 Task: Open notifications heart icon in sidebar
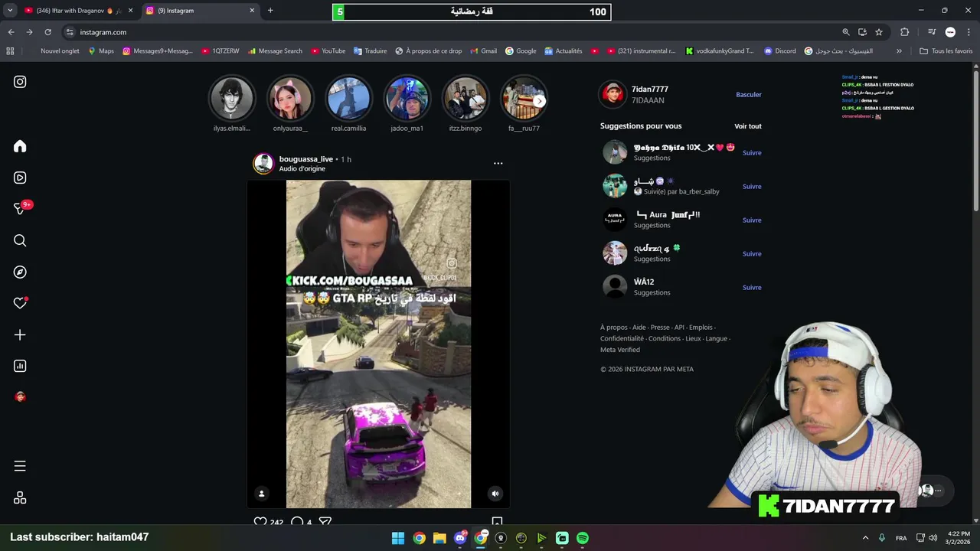tap(20, 303)
